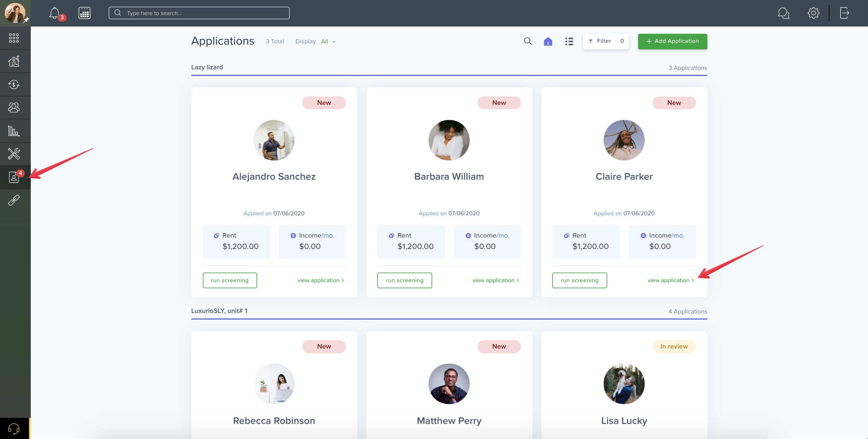Open the maintenance tools icon in sidebar
Viewport: 868px width, 439px height.
pos(14,154)
